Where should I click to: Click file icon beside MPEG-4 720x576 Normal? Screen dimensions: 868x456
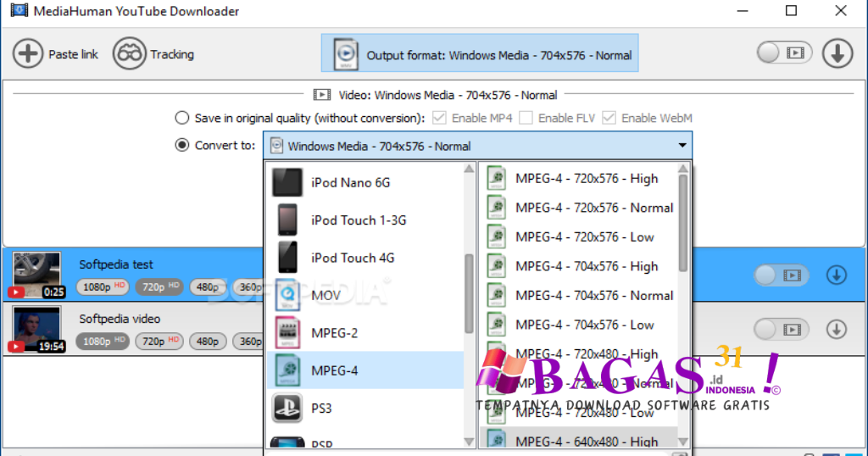(x=497, y=208)
